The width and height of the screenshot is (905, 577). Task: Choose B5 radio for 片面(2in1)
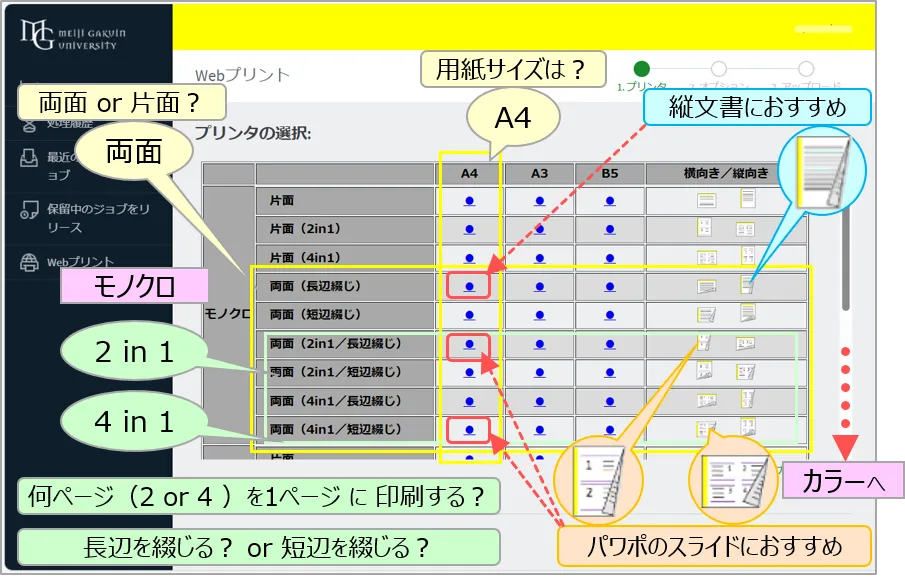pos(609,229)
